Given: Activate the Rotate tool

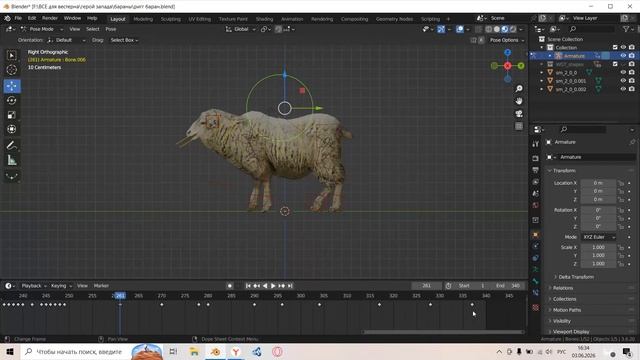Looking at the screenshot, I should pos(12,100).
